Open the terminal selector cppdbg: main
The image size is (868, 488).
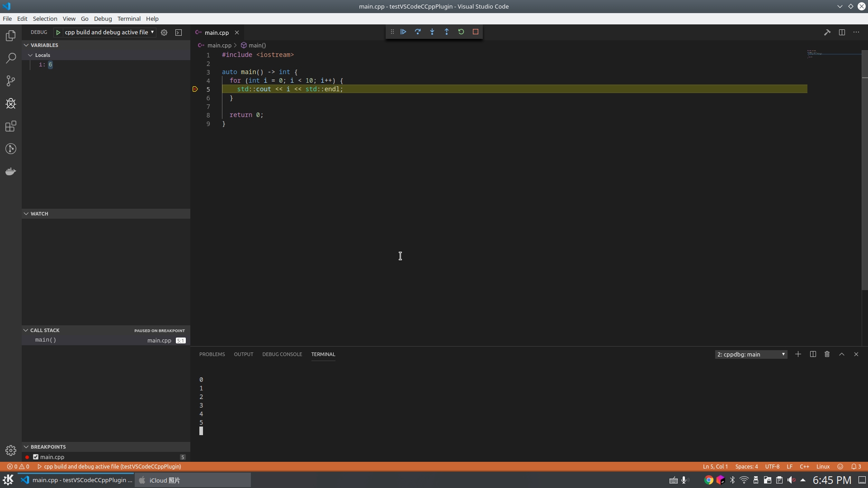[x=750, y=355]
